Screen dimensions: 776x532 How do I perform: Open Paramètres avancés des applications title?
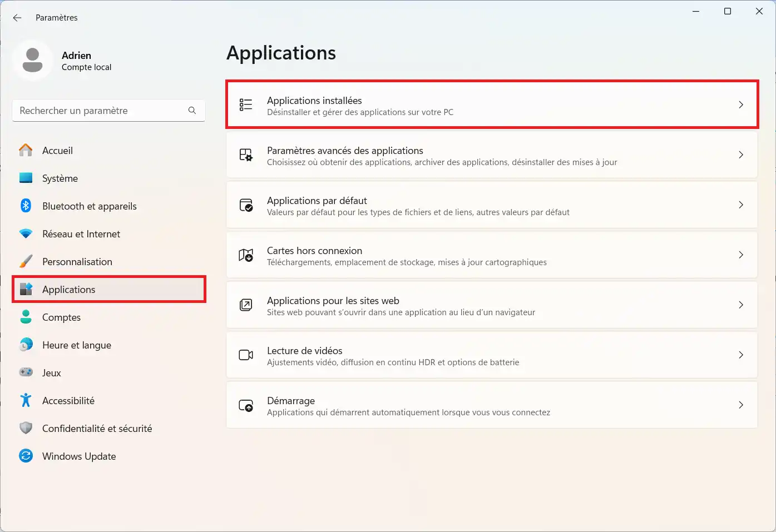click(345, 151)
